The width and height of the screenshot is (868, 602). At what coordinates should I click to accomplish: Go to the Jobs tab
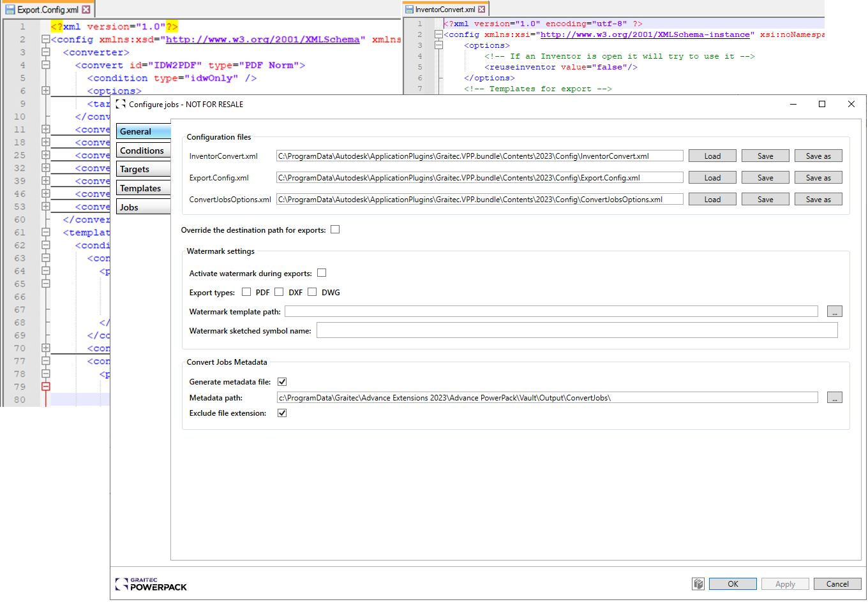(x=144, y=207)
